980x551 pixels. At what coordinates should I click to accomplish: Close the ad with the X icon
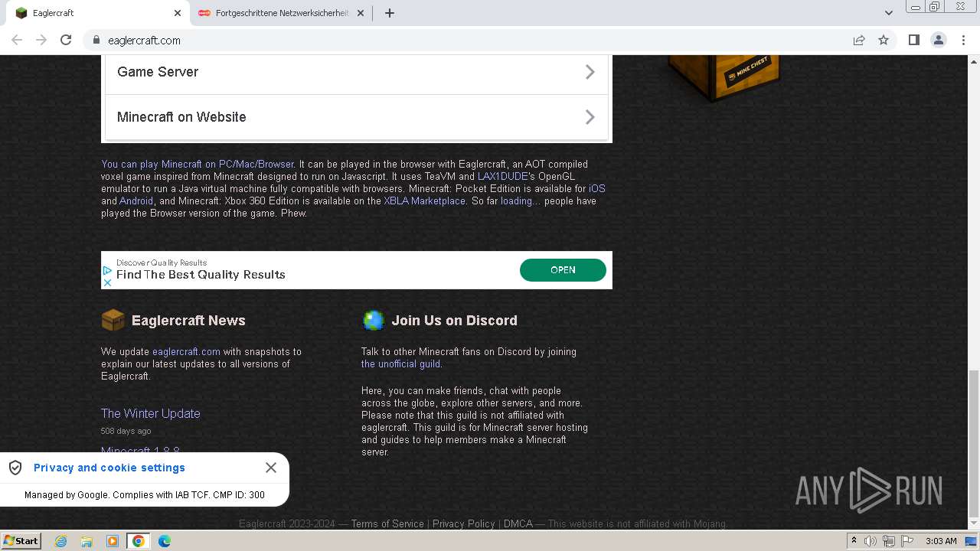[x=108, y=282]
